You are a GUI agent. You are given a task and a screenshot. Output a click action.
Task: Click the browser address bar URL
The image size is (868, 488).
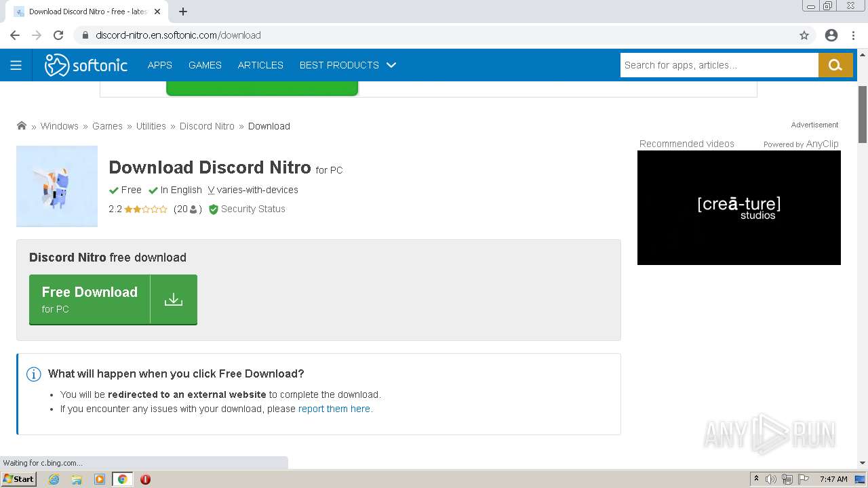[x=178, y=35]
